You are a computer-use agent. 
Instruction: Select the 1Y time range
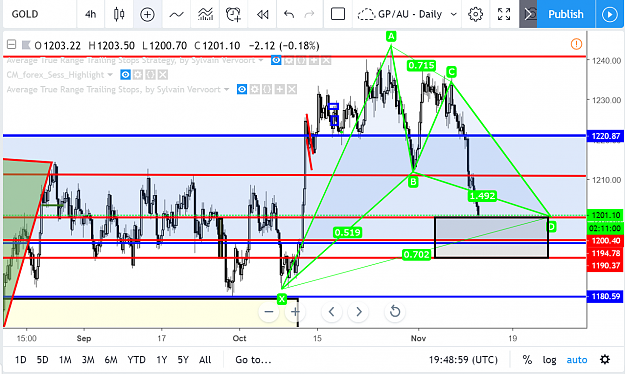click(161, 360)
